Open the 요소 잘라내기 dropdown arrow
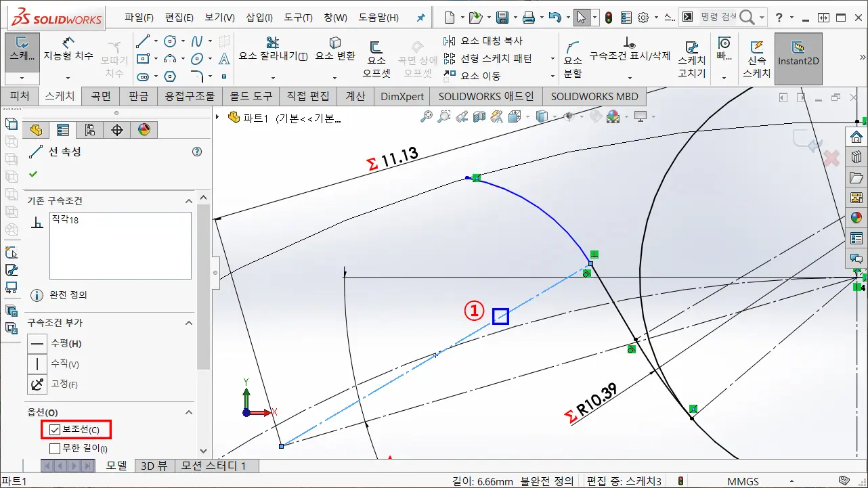 click(x=273, y=78)
